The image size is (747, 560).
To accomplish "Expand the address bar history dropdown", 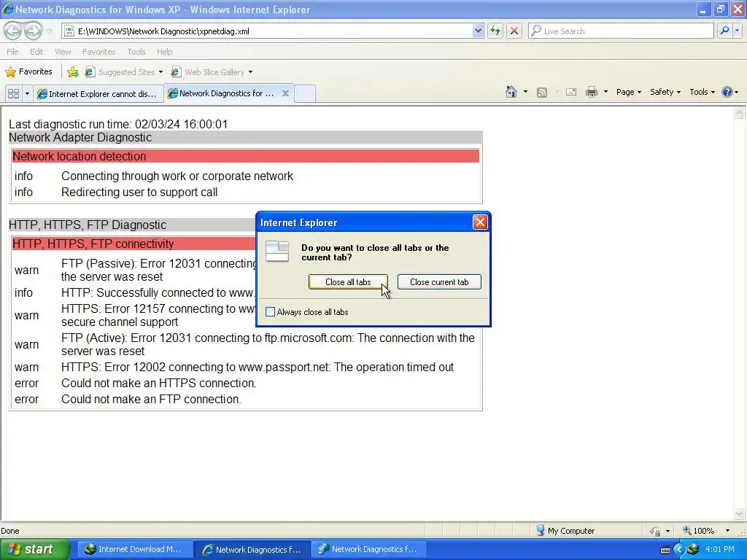I will [x=478, y=31].
